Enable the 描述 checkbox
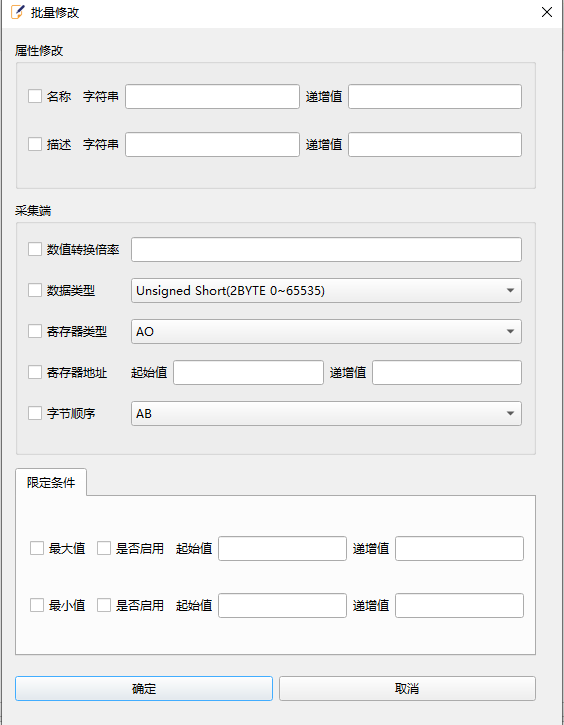This screenshot has height=725, width=564. pos(35,144)
